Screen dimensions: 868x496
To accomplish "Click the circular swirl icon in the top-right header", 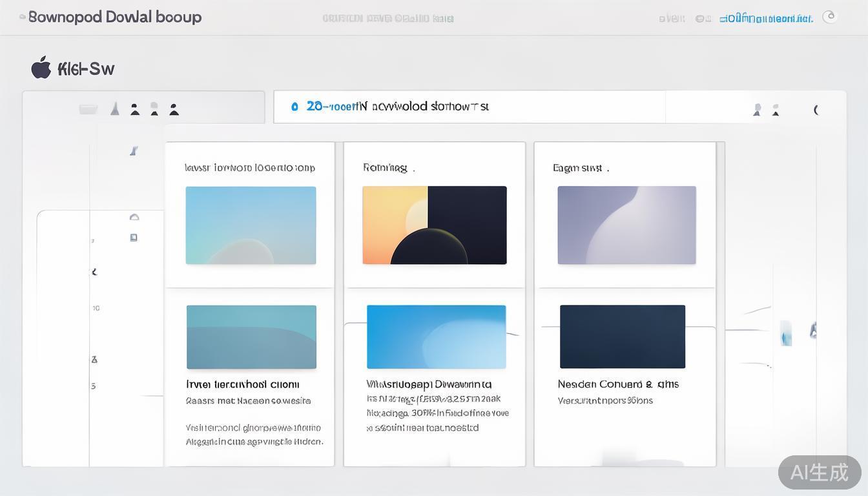I will 830,17.
